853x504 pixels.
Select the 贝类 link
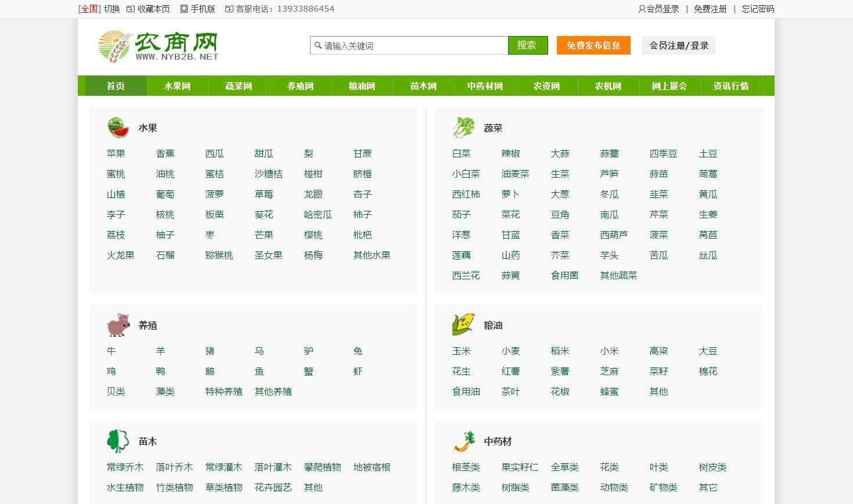[116, 391]
